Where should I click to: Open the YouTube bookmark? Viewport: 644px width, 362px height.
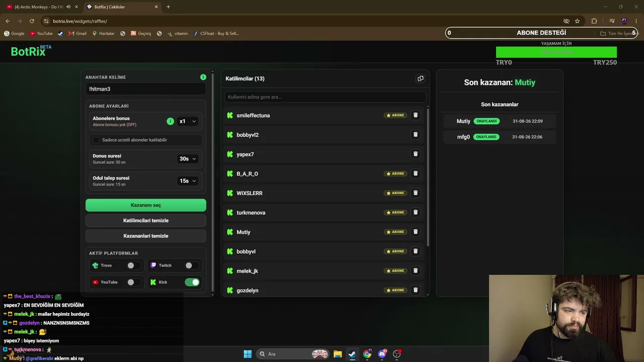click(x=41, y=34)
